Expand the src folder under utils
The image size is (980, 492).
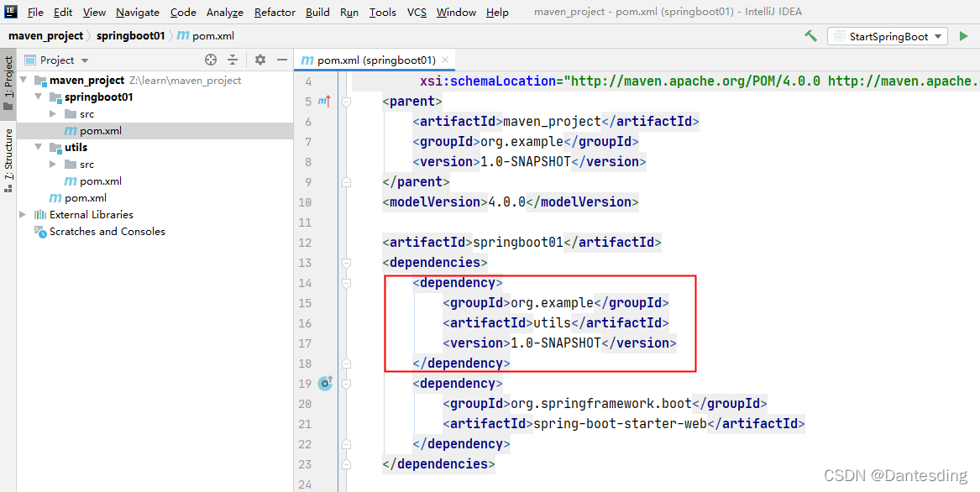click(53, 165)
